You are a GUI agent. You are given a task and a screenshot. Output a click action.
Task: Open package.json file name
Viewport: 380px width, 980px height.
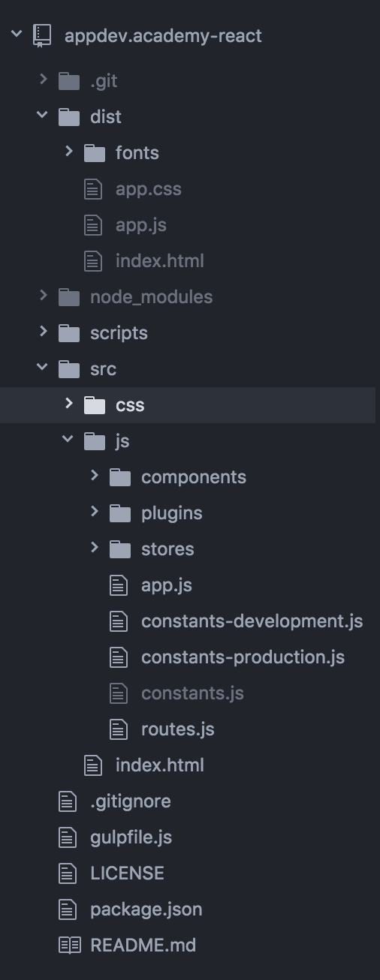(146, 909)
